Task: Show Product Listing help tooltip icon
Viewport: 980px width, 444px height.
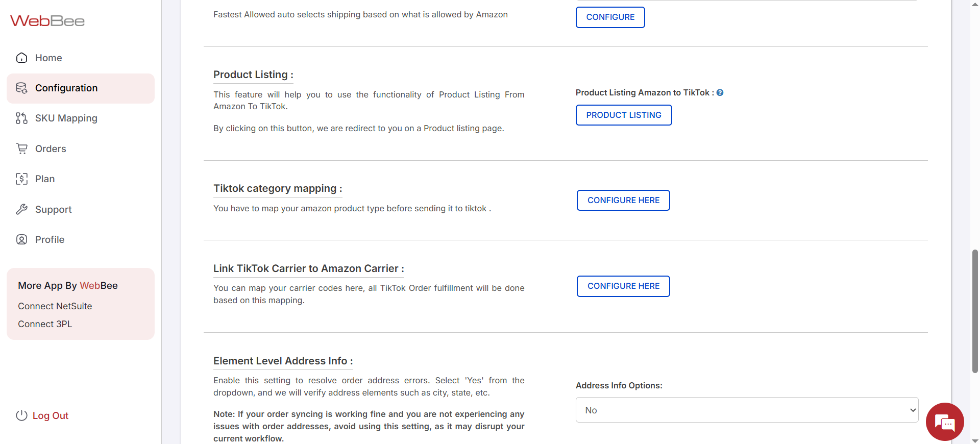Action: 720,93
